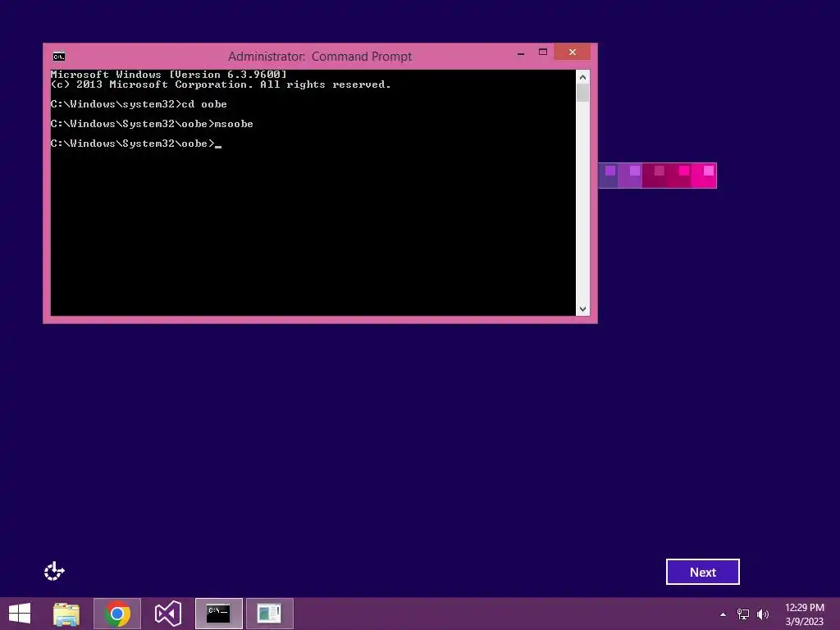
Task: Select Command Prompt taskbar button
Action: [x=218, y=614]
